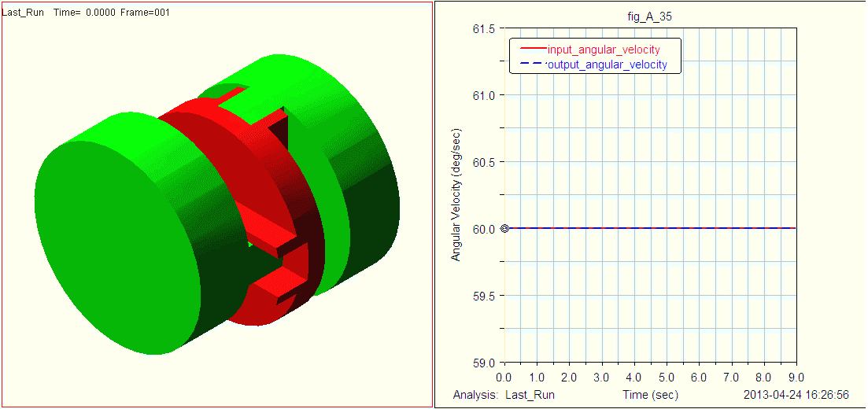Click the 61.5 y-axis tick value
Viewport: 868px width, 409px height.
(483, 28)
